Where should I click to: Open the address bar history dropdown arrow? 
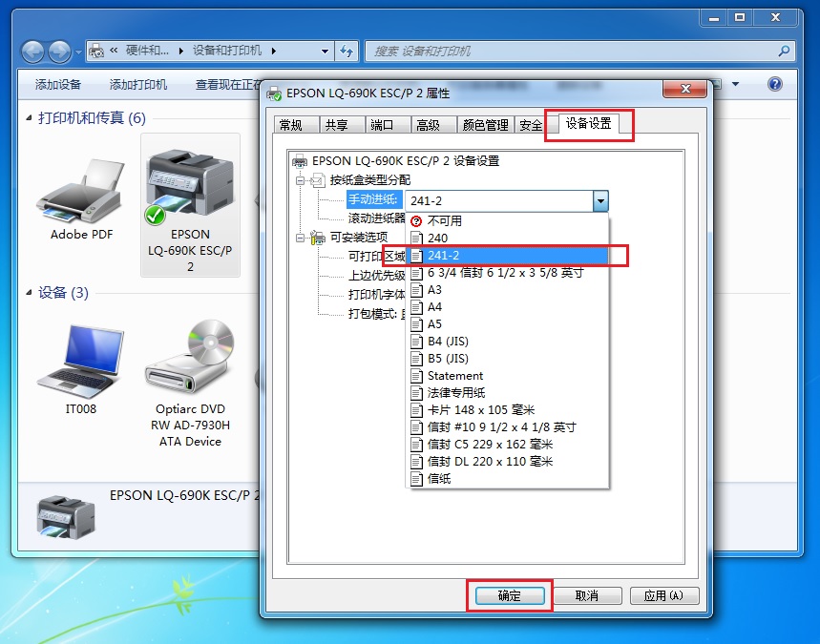[x=325, y=52]
